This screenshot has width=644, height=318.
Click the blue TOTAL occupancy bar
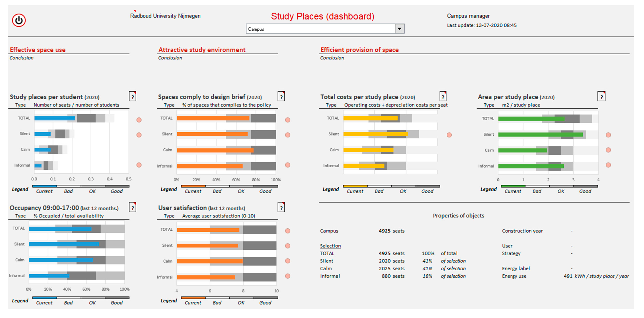[60, 229]
